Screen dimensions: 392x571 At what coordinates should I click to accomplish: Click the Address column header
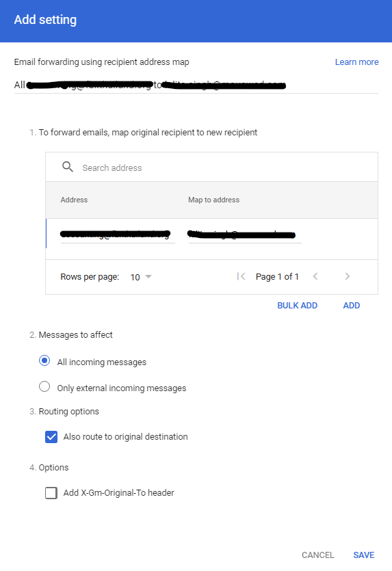click(74, 200)
